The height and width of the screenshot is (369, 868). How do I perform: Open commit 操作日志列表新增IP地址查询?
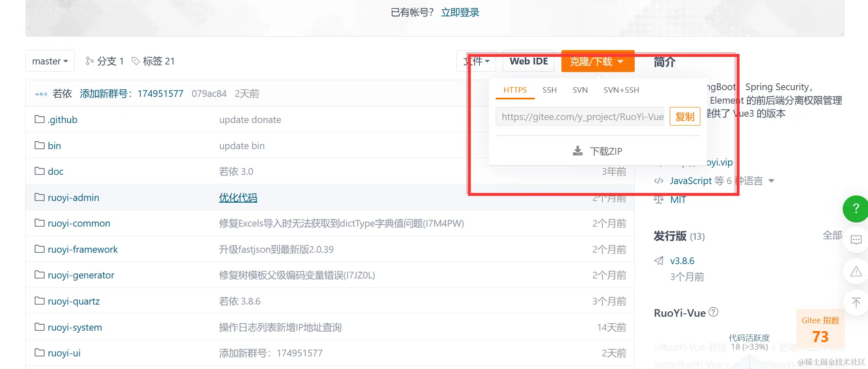[280, 327]
